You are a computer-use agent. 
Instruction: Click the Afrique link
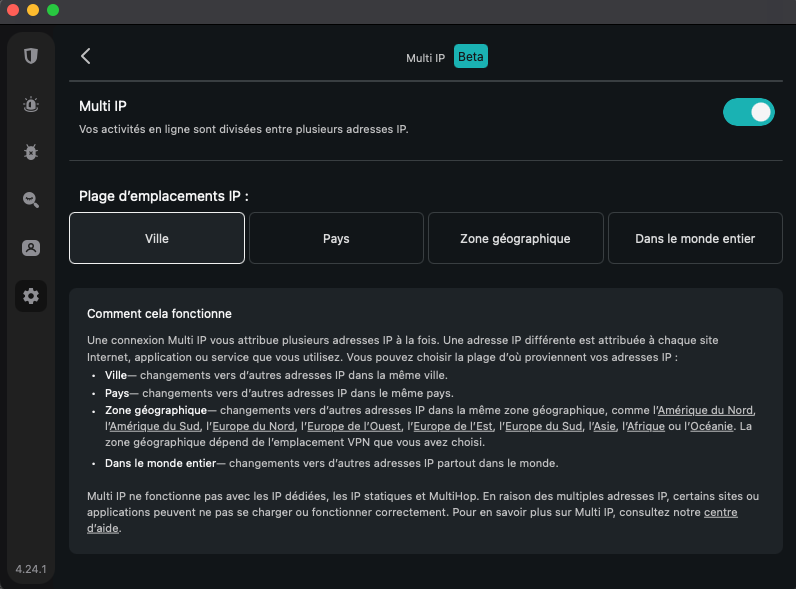646,427
